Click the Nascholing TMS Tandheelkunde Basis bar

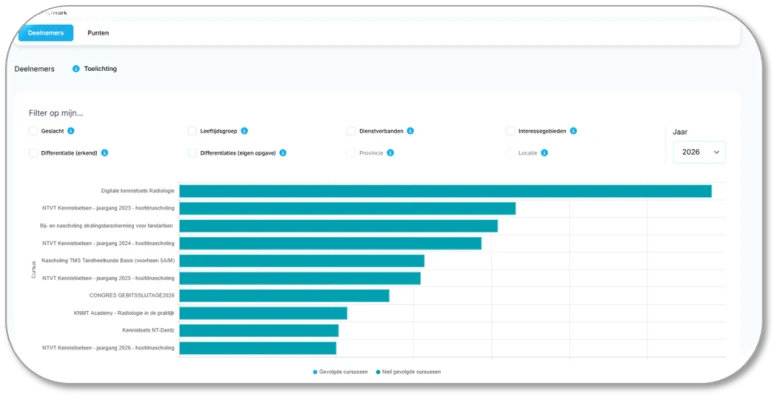[302, 261]
